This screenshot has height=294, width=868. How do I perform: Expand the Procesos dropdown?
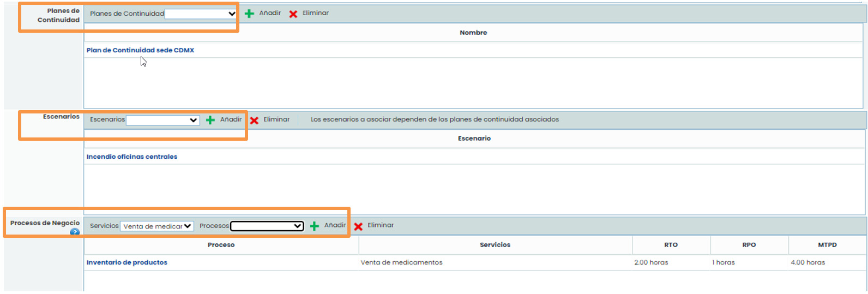267,226
